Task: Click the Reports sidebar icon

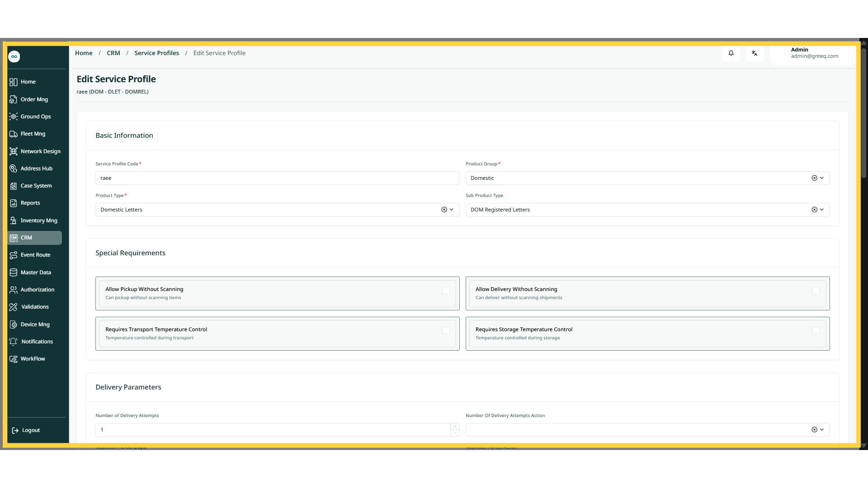Action: coord(14,203)
